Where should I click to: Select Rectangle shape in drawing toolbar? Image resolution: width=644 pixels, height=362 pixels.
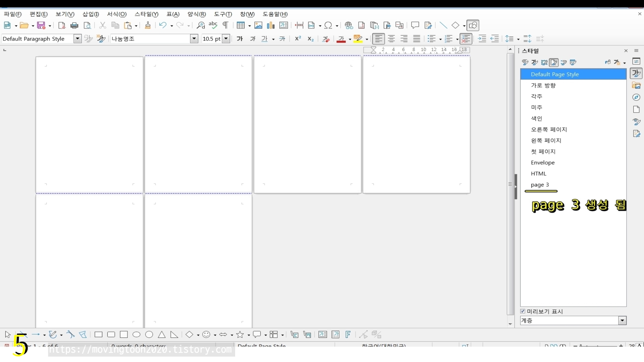(x=98, y=335)
